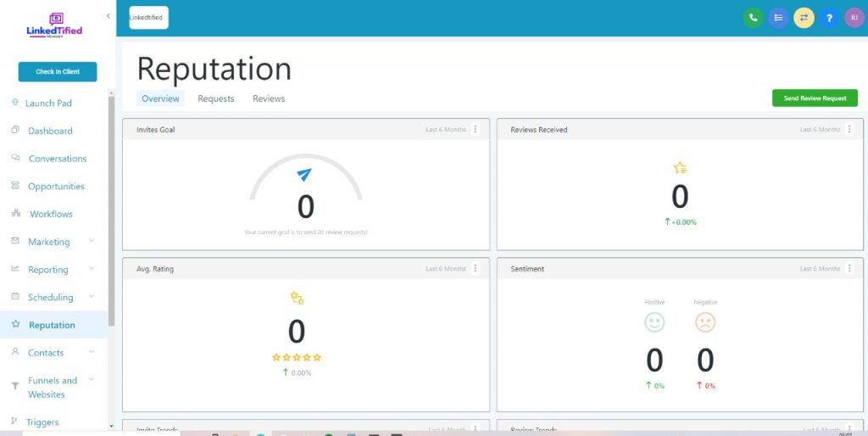Expand the Funnels and Websites chevron
Screen dimensions: 868x436
[x=92, y=379]
